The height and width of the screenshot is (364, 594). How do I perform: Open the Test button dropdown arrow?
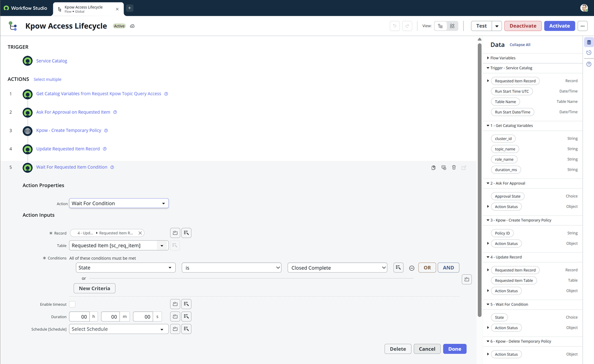pos(497,26)
